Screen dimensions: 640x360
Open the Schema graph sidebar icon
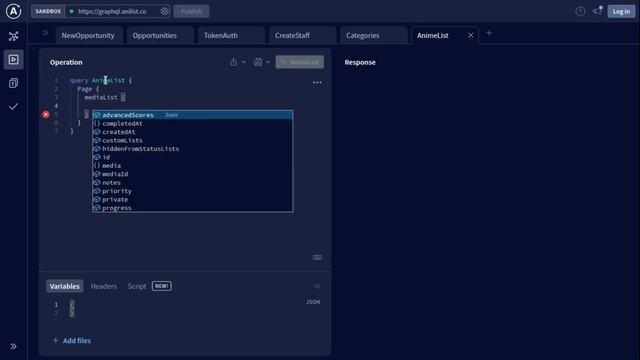[13, 36]
